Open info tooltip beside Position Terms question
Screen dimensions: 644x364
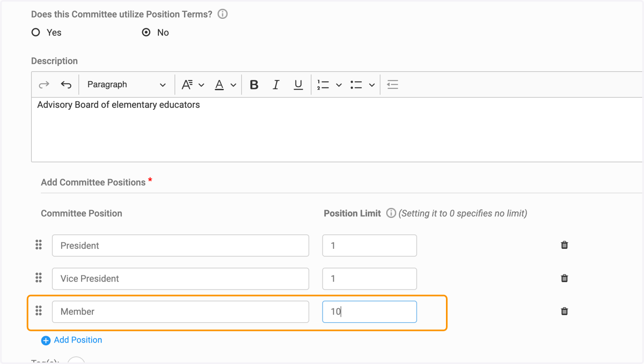click(x=223, y=14)
